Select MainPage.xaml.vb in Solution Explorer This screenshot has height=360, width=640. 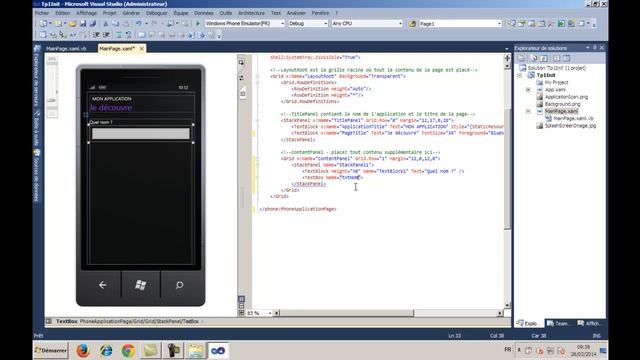click(x=573, y=118)
